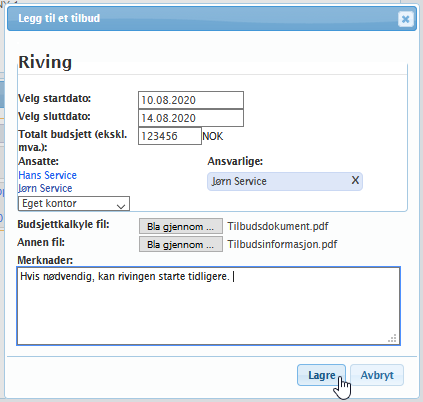Select employee Hans Service
The width and height of the screenshot is (423, 402).
tap(48, 175)
